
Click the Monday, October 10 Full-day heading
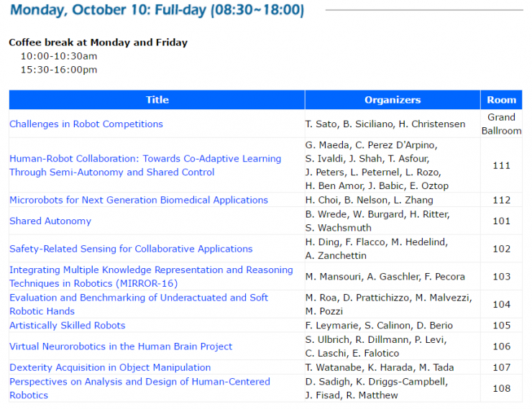(x=157, y=10)
